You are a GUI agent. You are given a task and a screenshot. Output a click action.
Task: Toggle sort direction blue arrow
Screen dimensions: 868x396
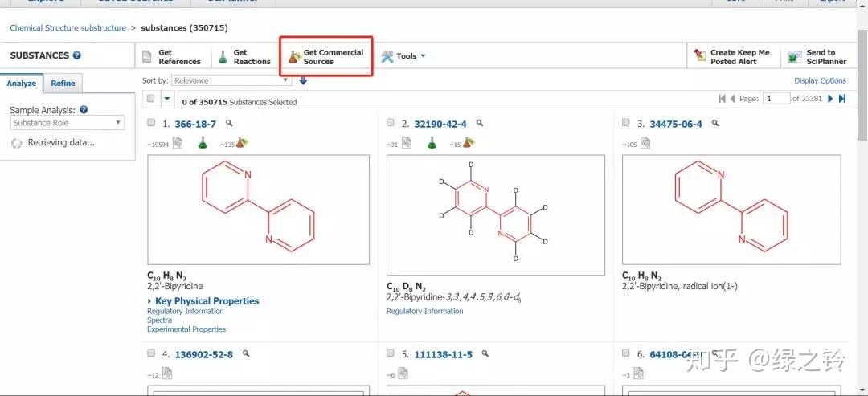tap(303, 81)
